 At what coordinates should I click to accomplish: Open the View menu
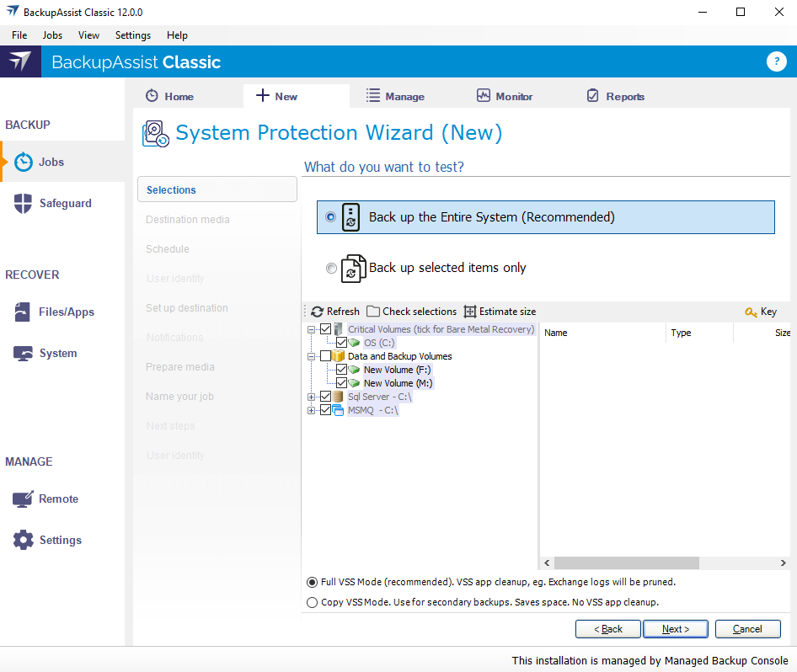[88, 35]
